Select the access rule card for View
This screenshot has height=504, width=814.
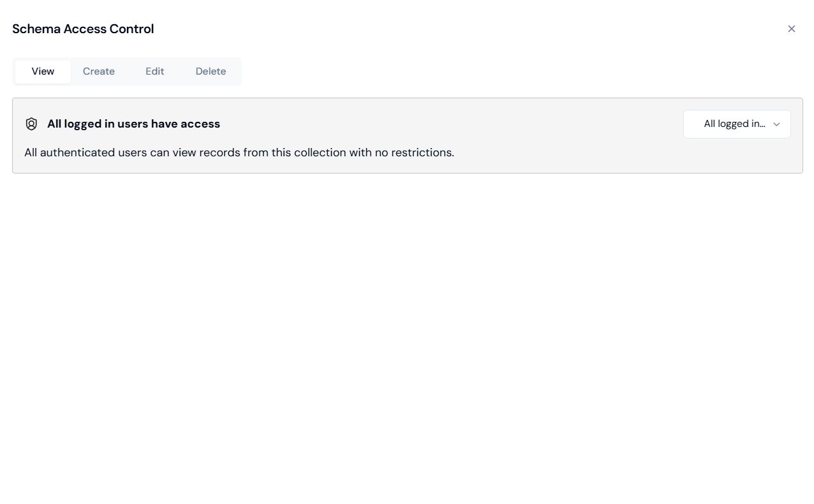tap(407, 135)
